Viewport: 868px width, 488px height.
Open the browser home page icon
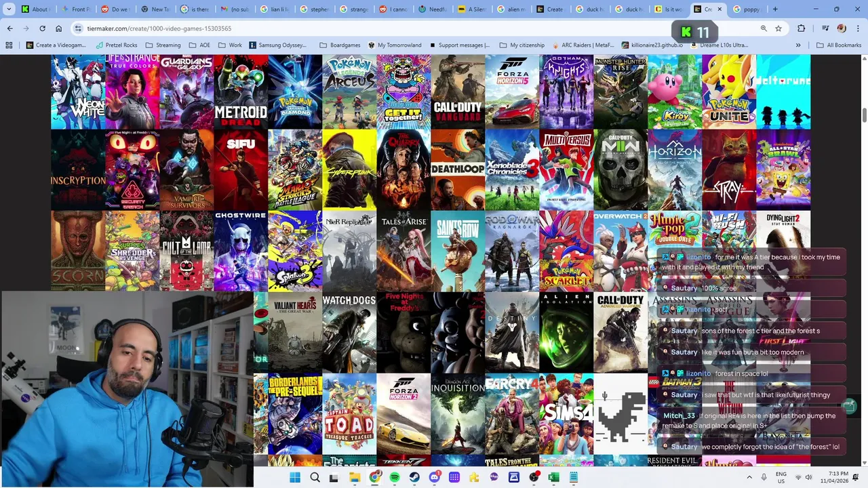point(58,28)
